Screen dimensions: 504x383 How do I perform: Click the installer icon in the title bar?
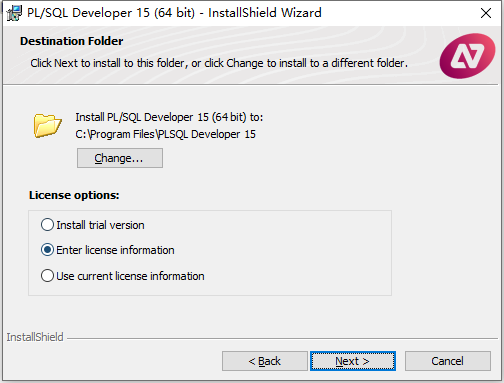14,13
